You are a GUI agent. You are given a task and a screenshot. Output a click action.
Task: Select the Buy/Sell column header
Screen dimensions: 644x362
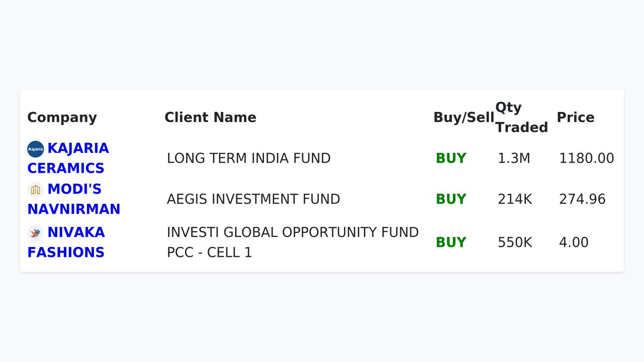click(464, 117)
